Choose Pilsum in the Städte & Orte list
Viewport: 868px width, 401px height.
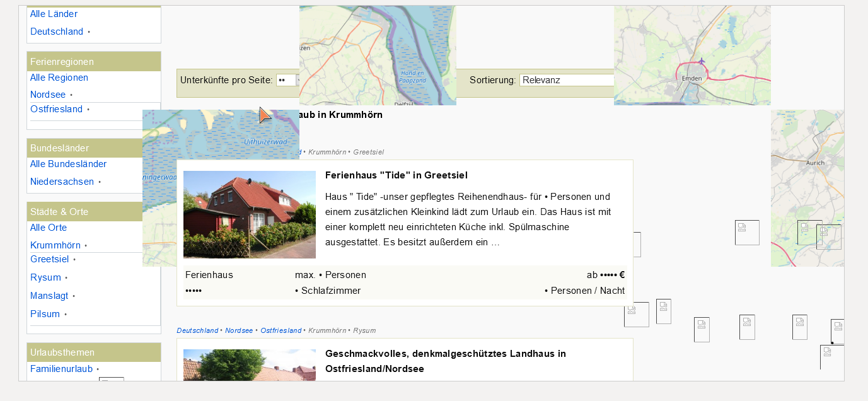pos(45,314)
